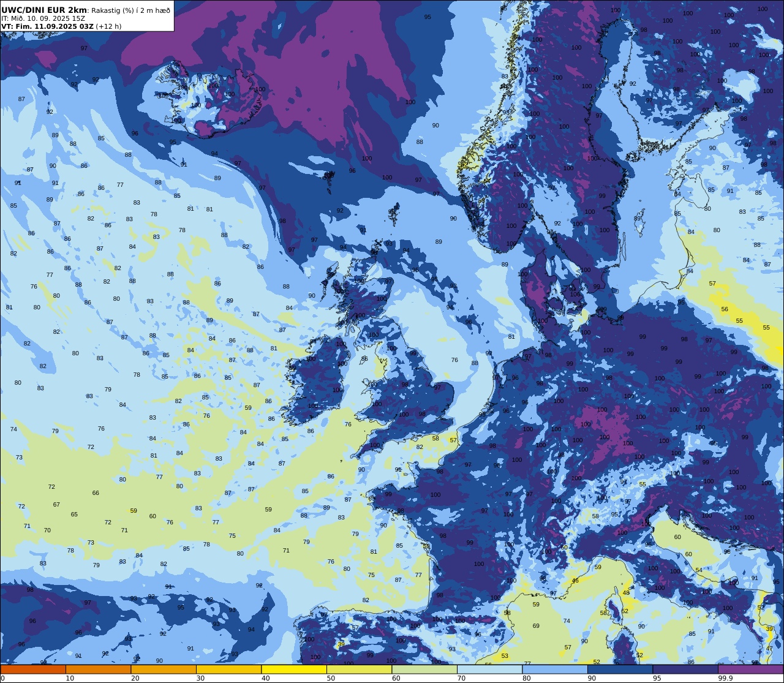
Task: Click the 'UWC/DINI EUR 2km' title text
Action: [x=44, y=10]
